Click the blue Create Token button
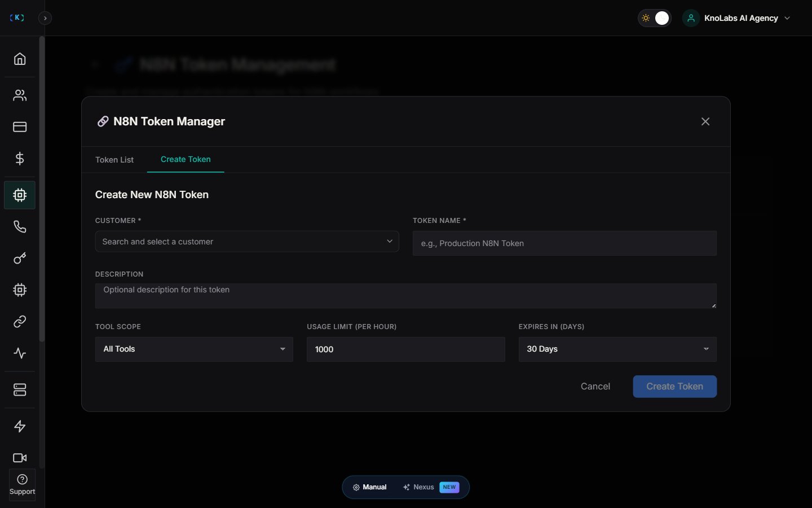This screenshot has height=508, width=812. coord(675,387)
